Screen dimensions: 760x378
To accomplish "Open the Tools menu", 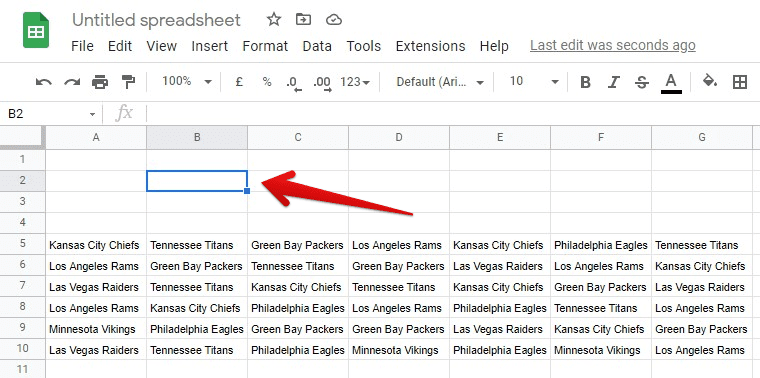I will coord(364,46).
